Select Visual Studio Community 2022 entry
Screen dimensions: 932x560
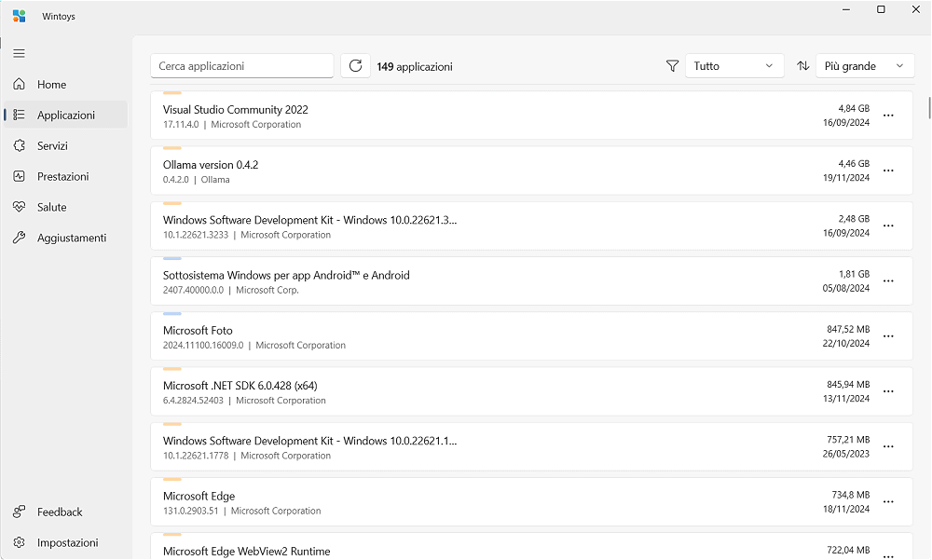pos(531,116)
